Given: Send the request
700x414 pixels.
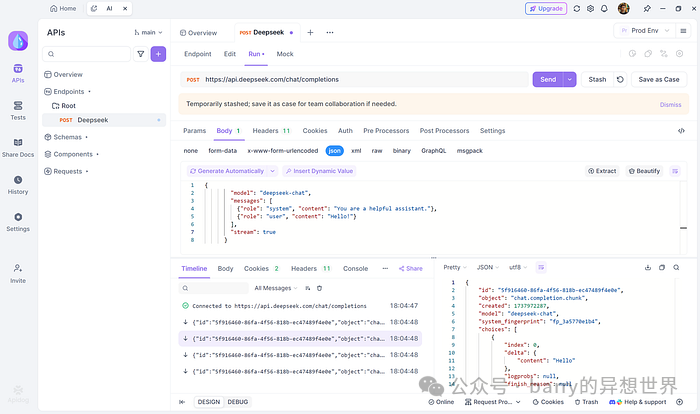Looking at the screenshot, I should click(x=548, y=79).
